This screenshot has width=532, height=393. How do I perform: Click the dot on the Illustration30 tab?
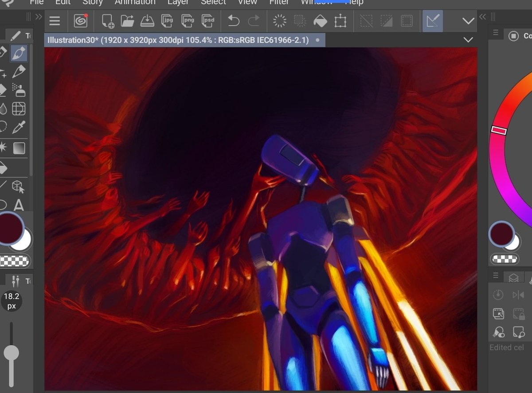pyautogui.click(x=317, y=40)
